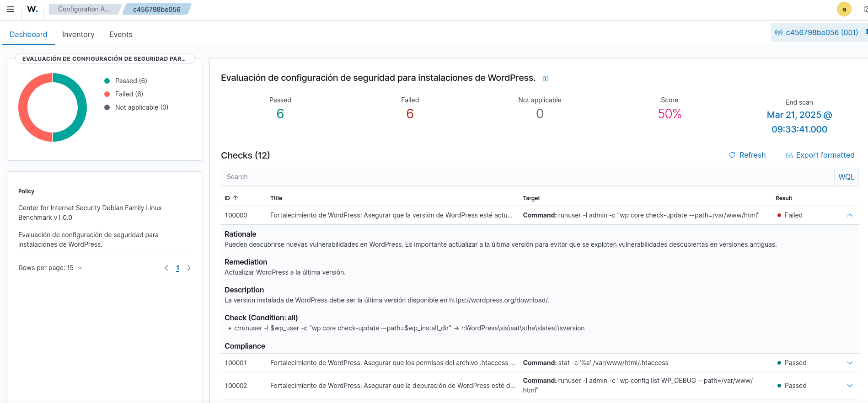Sort checks by Result column header

tap(784, 198)
